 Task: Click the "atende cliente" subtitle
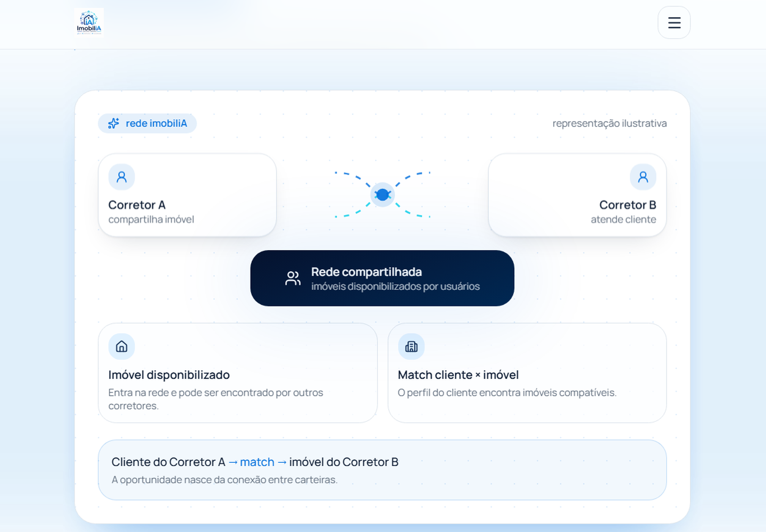point(623,219)
